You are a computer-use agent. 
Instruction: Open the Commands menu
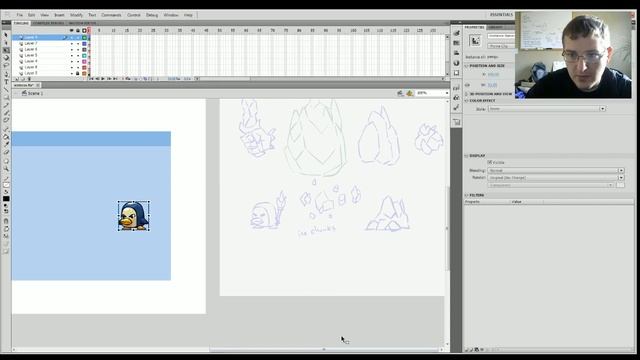click(111, 15)
